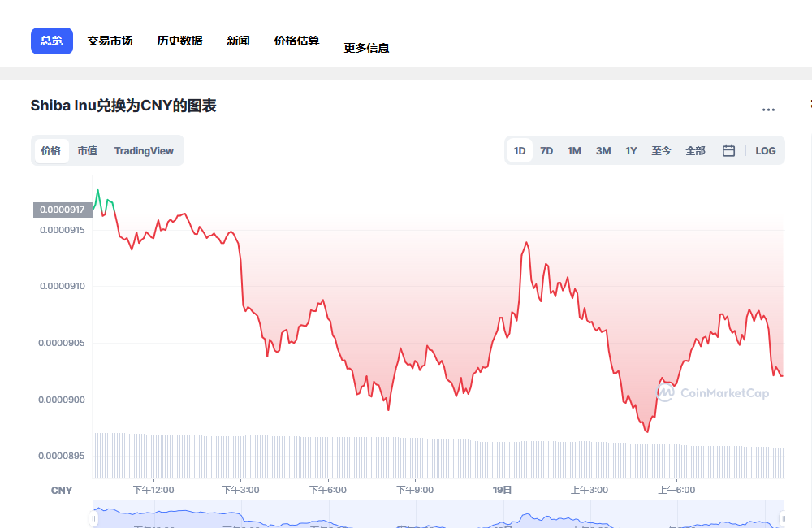The image size is (812, 528).
Task: Select the 至今 (YTD) time range
Action: 661,151
